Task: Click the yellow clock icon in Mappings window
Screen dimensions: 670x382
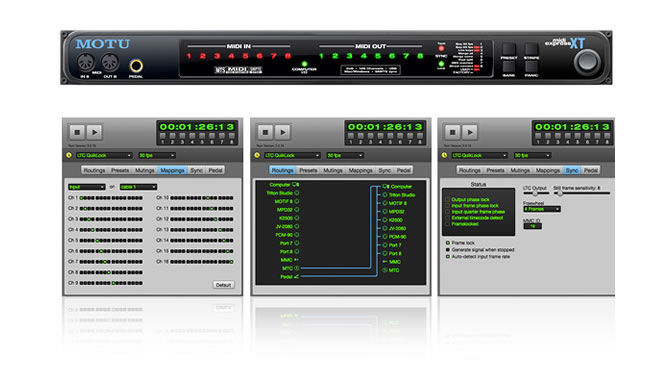Action: [x=69, y=155]
